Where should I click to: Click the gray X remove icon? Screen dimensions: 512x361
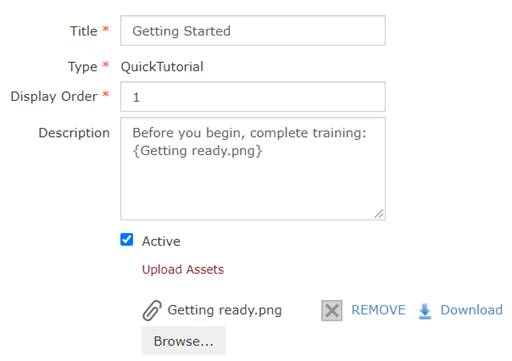click(x=332, y=311)
